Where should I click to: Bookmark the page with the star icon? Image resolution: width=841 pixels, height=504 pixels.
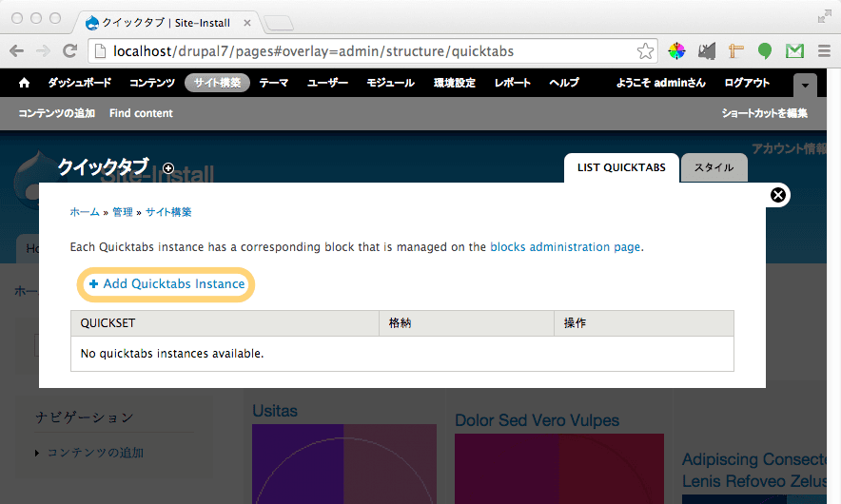[645, 51]
